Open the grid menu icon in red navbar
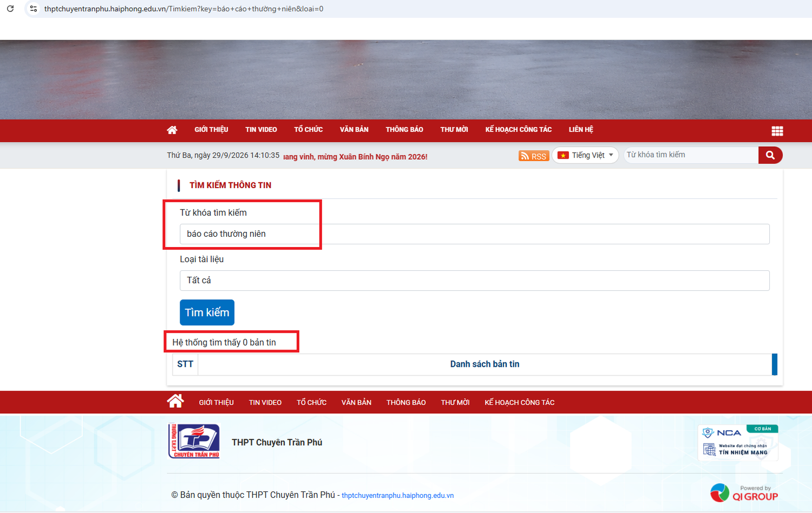 (777, 131)
